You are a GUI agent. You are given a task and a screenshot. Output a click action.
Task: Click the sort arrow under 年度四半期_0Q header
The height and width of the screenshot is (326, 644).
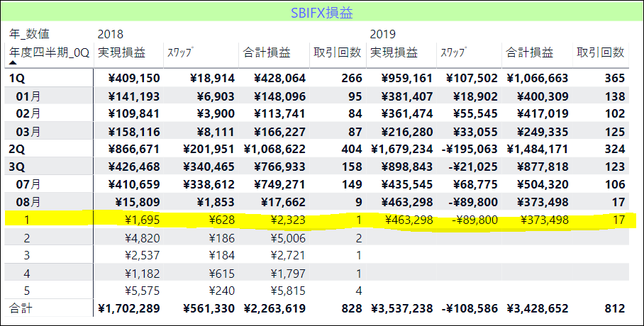point(13,62)
